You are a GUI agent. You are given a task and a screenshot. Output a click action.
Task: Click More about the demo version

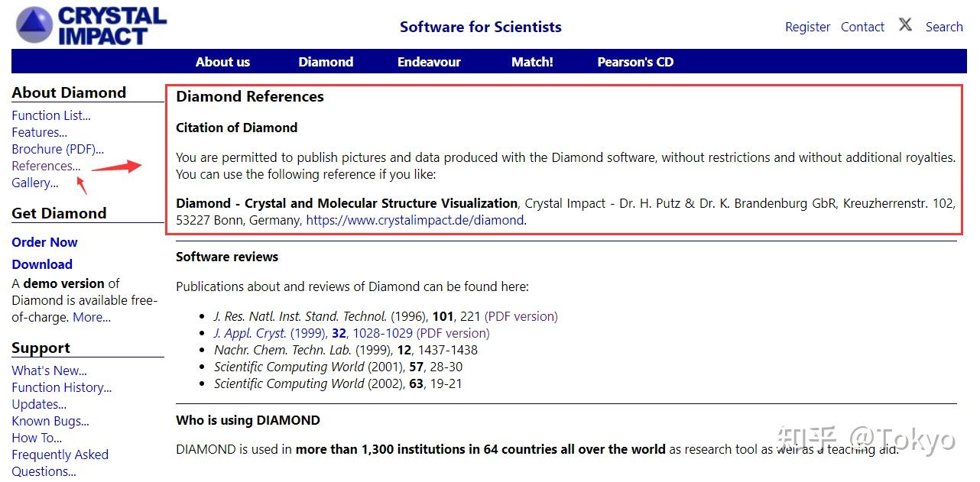[x=91, y=317]
